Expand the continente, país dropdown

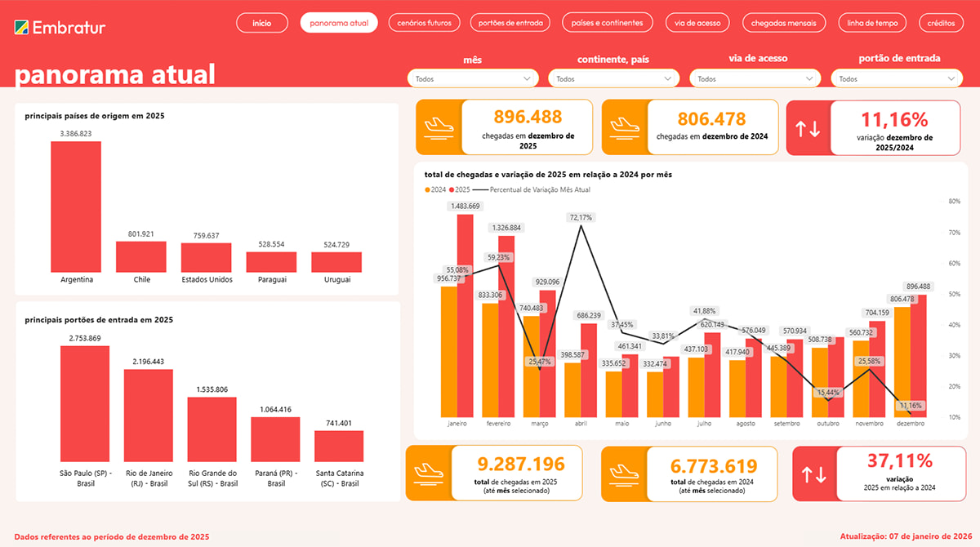614,79
